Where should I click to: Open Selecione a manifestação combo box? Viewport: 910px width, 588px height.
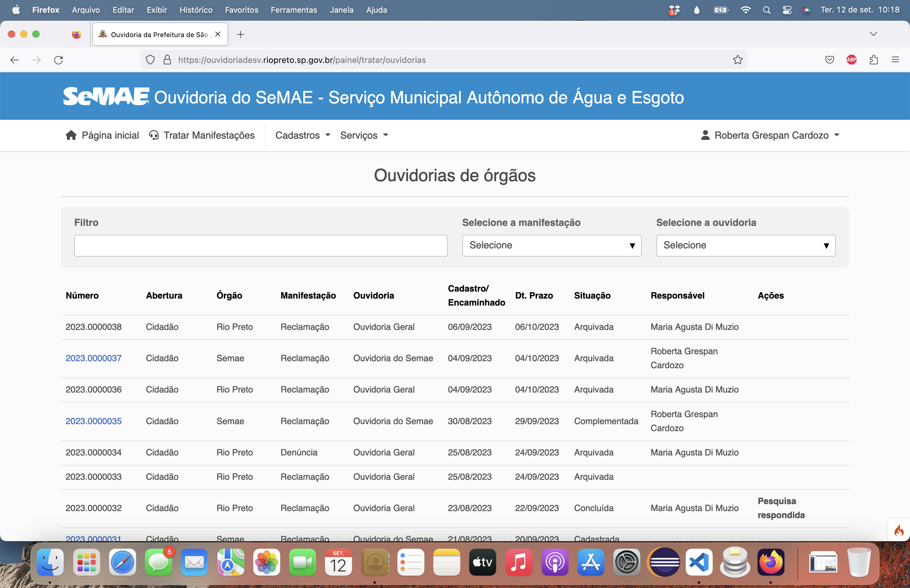tap(551, 246)
